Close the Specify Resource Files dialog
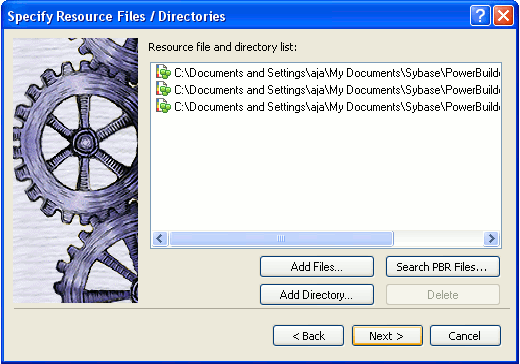The image size is (520, 364). coord(503,16)
